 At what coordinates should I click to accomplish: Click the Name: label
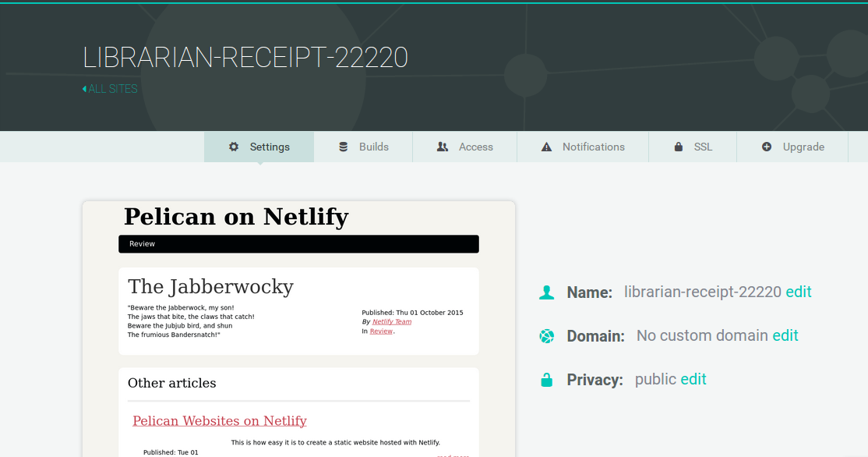[x=590, y=292]
